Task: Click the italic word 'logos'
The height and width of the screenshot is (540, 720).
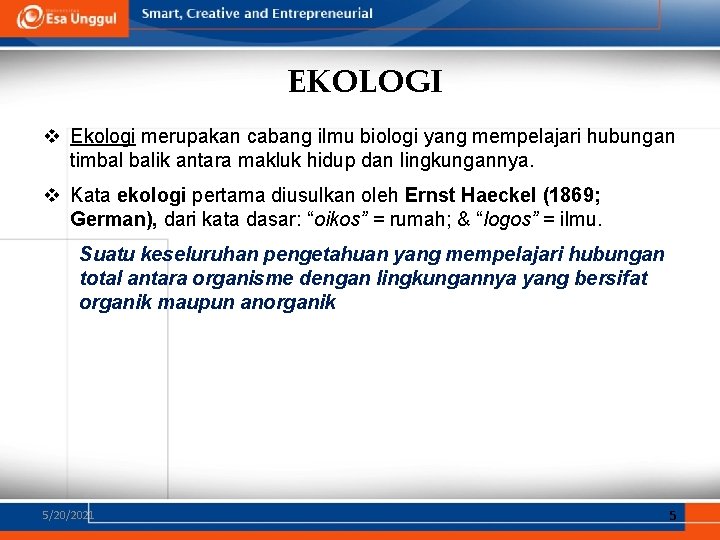Action: click(507, 219)
